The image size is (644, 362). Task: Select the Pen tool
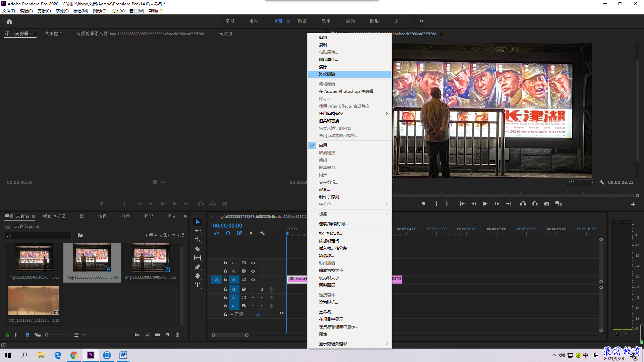198,267
